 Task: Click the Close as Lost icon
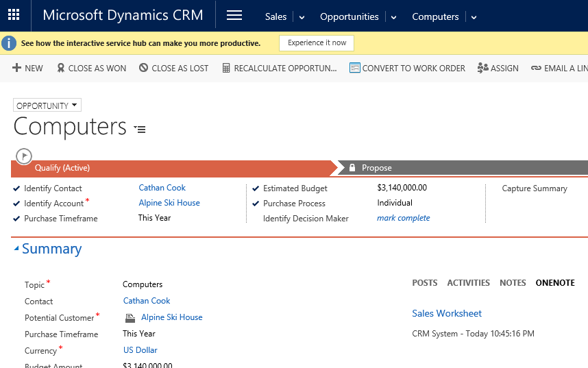(x=143, y=68)
